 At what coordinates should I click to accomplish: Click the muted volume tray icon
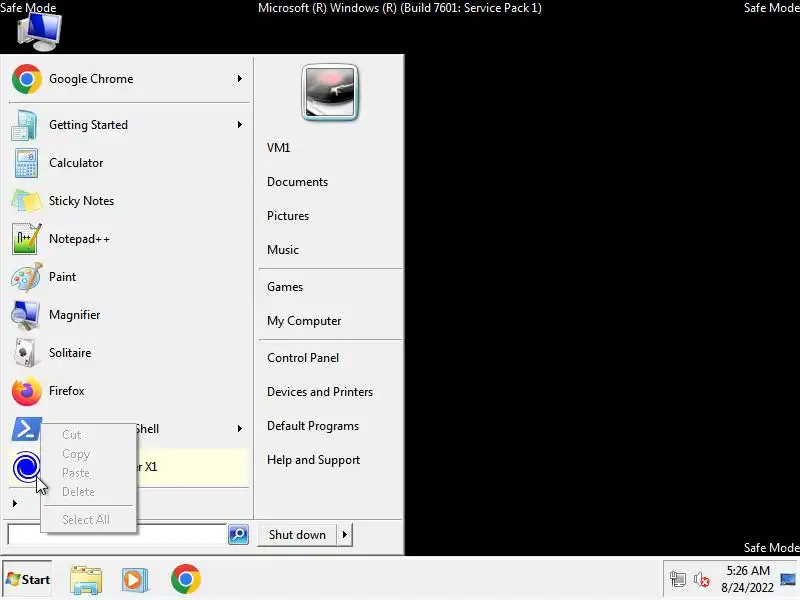702,580
